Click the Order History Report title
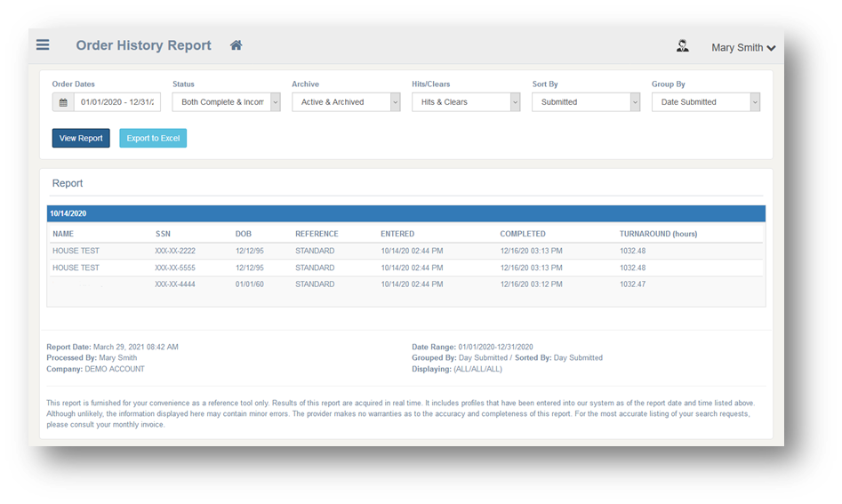Viewport: 842px width, 504px height. [x=143, y=45]
